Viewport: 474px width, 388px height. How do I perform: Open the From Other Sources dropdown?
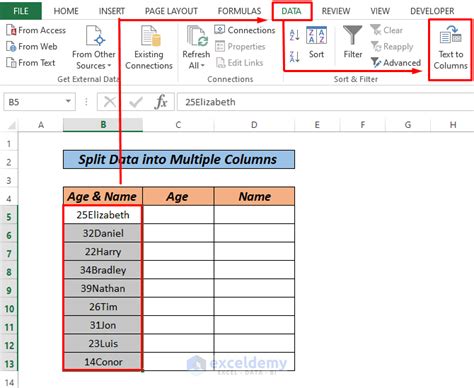[x=94, y=47]
